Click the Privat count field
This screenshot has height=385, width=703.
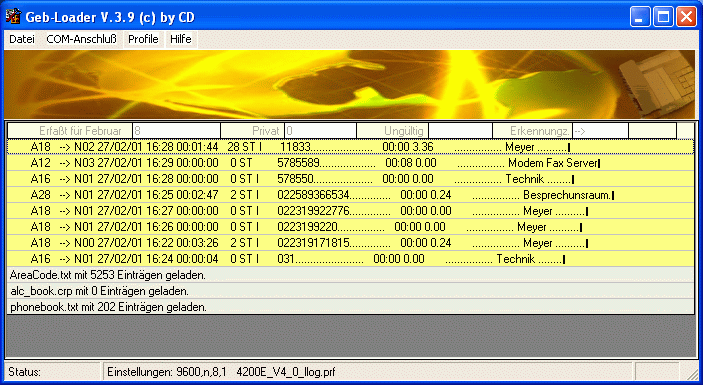pos(321,131)
